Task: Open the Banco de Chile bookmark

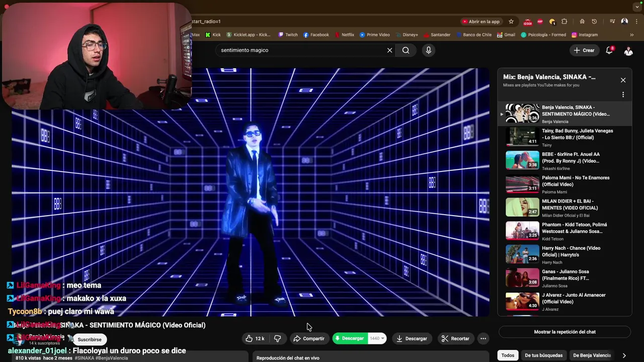Action: coord(473,35)
